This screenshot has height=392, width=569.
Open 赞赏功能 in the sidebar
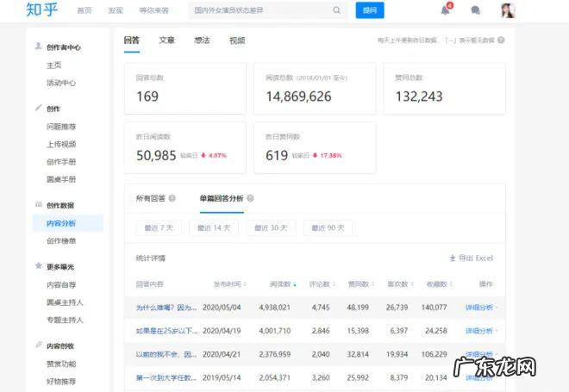pyautogui.click(x=61, y=364)
